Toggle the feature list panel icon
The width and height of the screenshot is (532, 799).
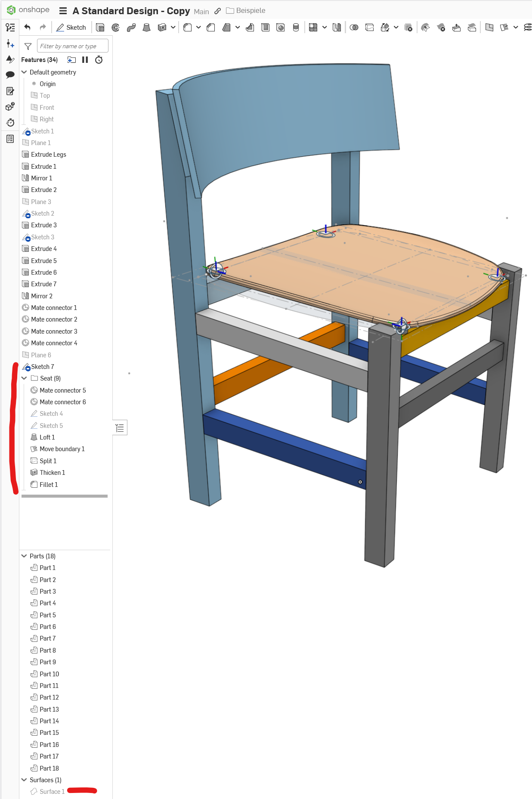click(10, 28)
